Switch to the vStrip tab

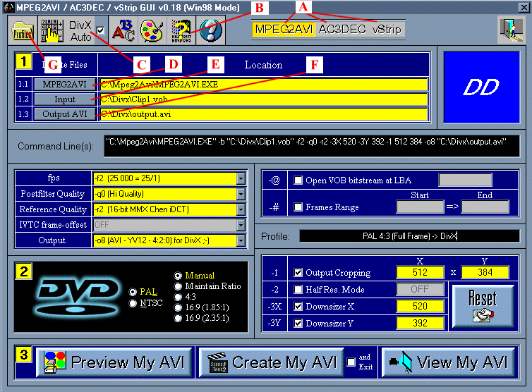coord(387,30)
